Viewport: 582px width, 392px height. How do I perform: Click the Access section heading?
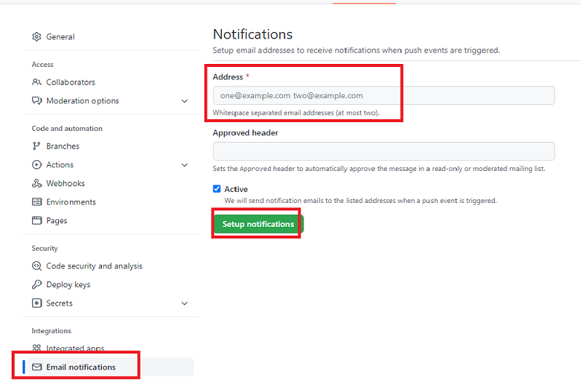click(x=42, y=64)
